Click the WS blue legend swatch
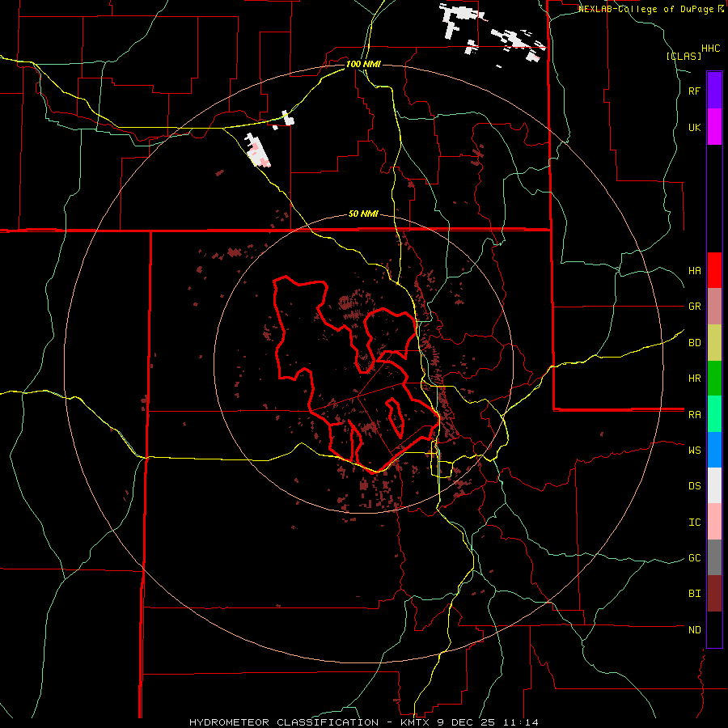728x728 pixels. pos(714,450)
